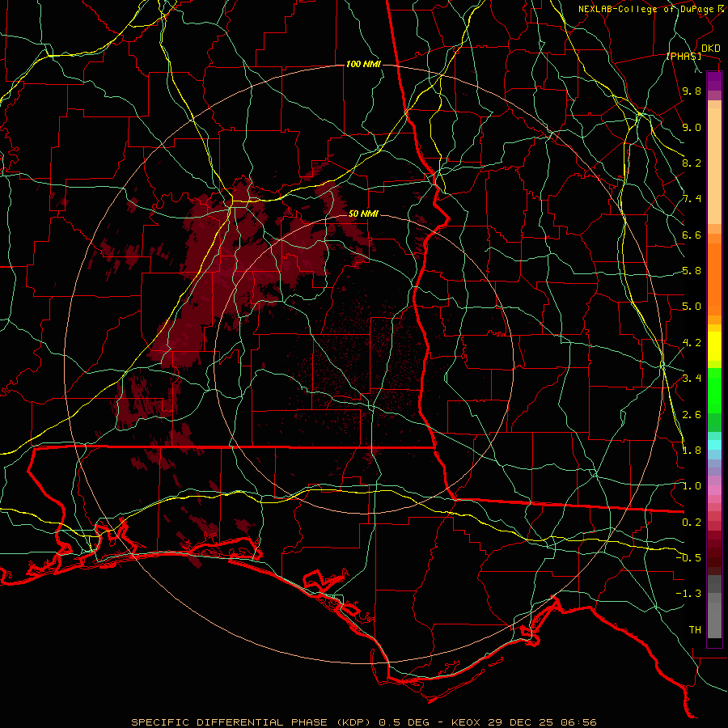Click the 5.8 scale label
Image resolution: width=728 pixels, height=728 pixels.
tap(692, 271)
